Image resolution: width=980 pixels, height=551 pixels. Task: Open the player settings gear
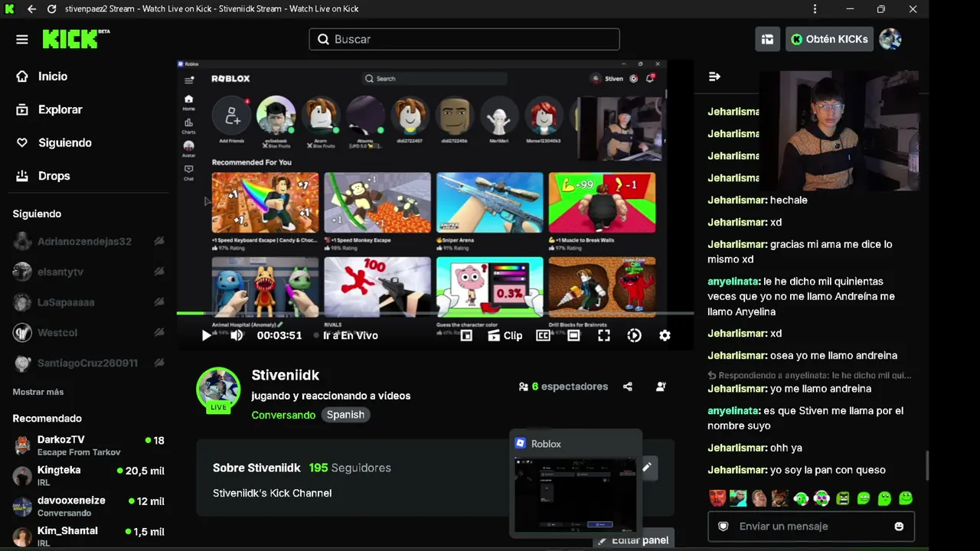pos(665,335)
